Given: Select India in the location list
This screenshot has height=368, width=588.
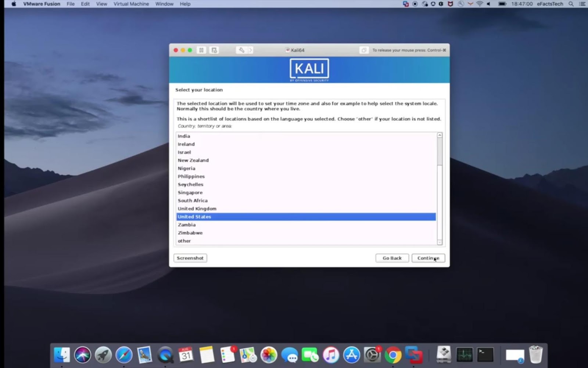Looking at the screenshot, I should pos(306,136).
